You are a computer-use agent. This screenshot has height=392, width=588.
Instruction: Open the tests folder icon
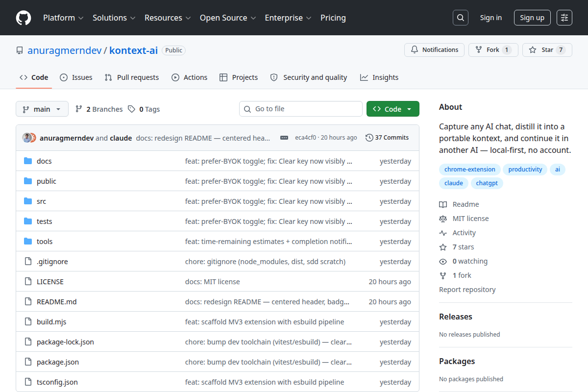pyautogui.click(x=28, y=221)
